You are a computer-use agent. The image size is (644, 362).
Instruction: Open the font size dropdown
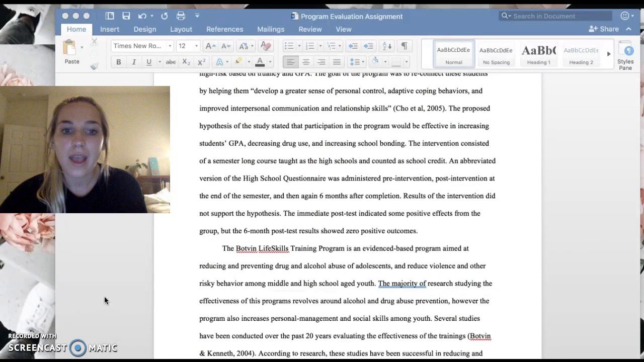point(196,46)
